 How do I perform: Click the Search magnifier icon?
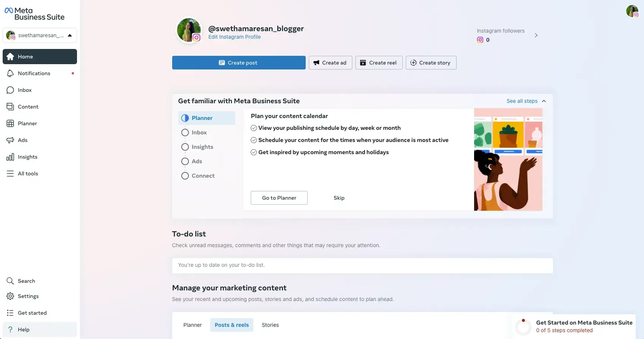[x=10, y=281]
